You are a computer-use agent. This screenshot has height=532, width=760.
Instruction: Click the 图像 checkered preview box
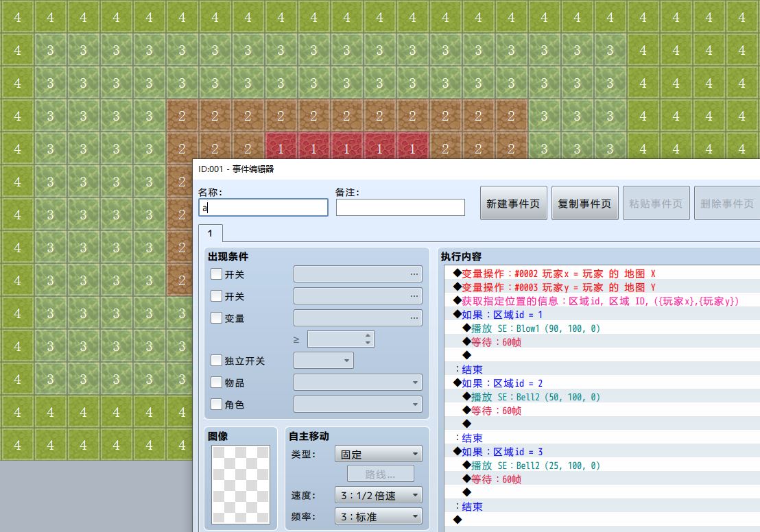tap(241, 485)
